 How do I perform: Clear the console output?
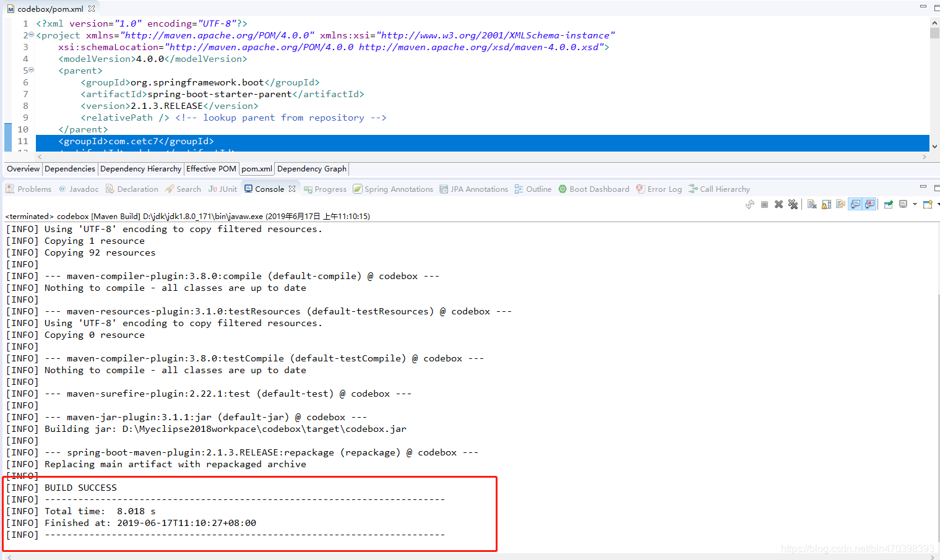[x=812, y=204]
